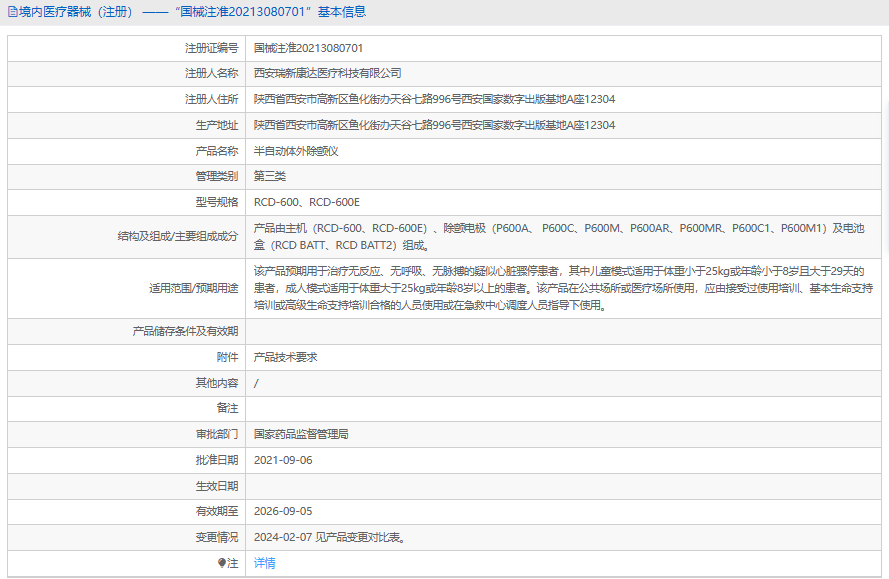Screen dimensions: 889x579
Task: Select registration number value 国械注准20213080701
Action: click(x=308, y=48)
